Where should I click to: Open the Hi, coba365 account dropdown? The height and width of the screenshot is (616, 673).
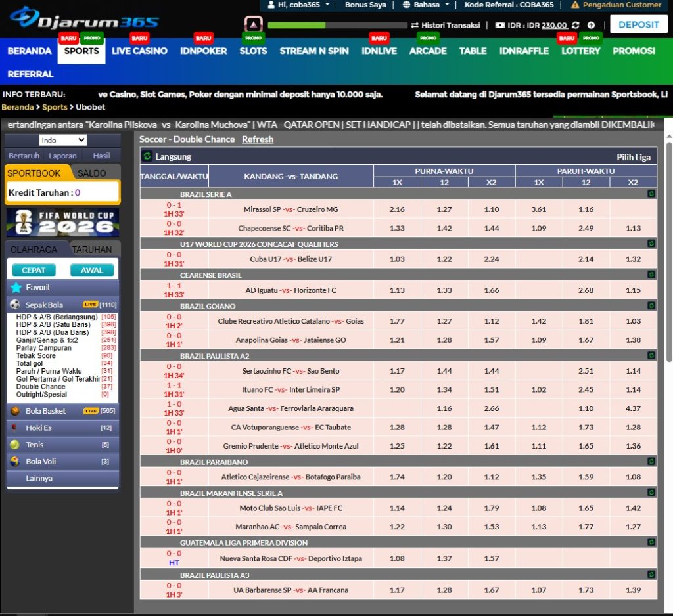pos(298,5)
